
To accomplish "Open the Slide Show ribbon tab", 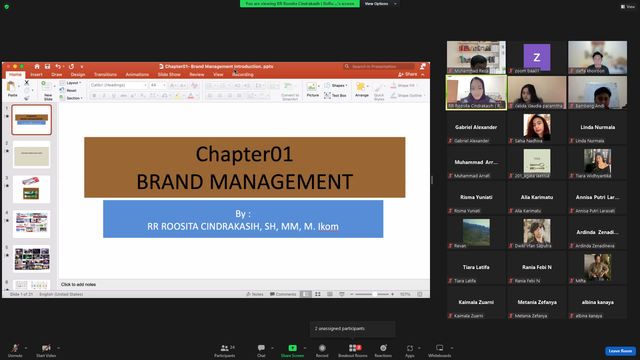I will 169,75.
